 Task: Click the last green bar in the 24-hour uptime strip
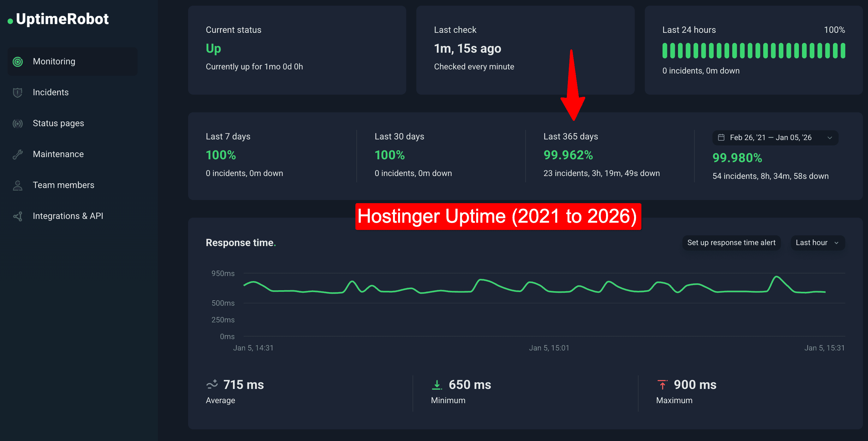point(843,50)
